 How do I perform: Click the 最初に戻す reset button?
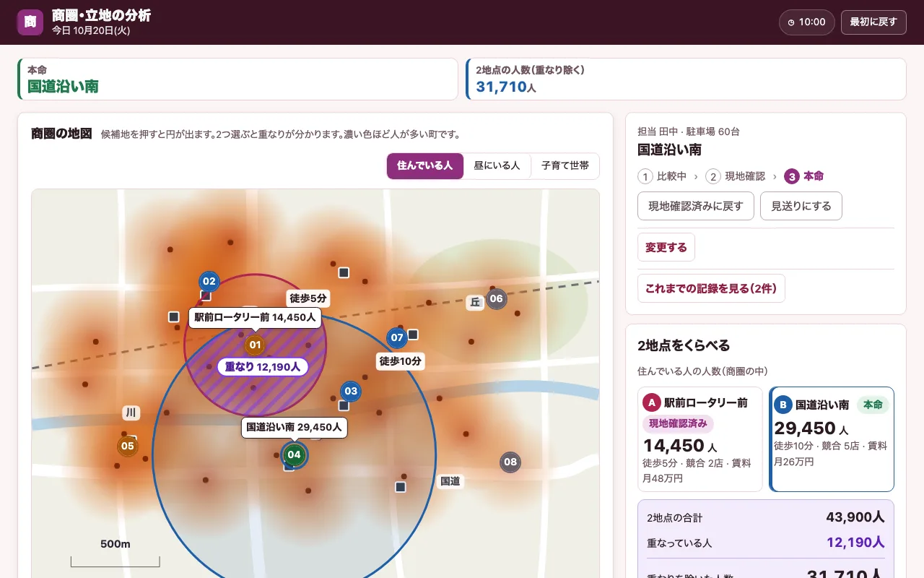873,22
